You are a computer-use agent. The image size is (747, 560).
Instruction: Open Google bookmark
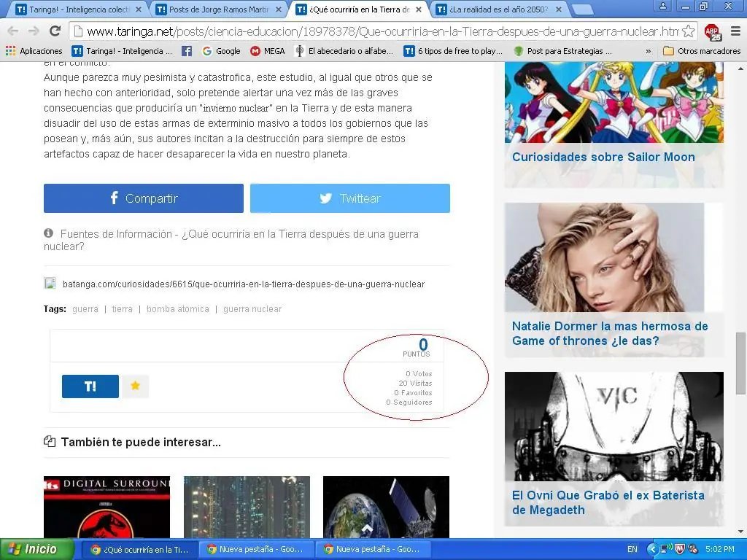tap(222, 51)
